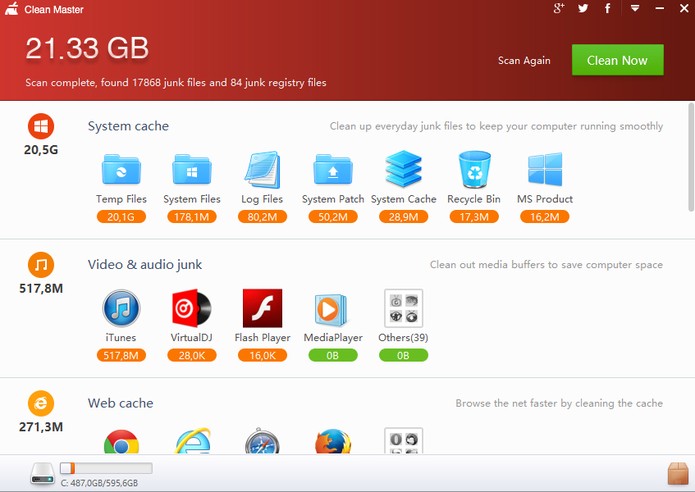Select the MediaPlayer icon

331,309
